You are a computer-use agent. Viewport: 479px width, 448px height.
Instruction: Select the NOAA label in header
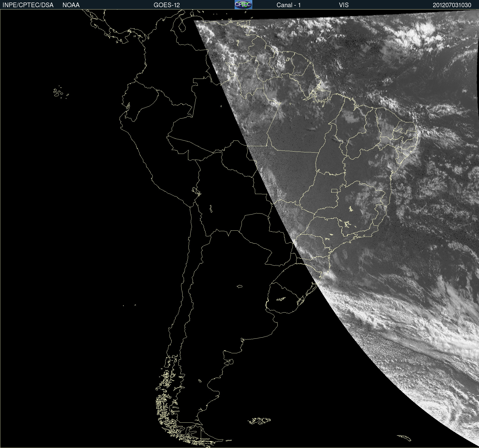coord(71,5)
